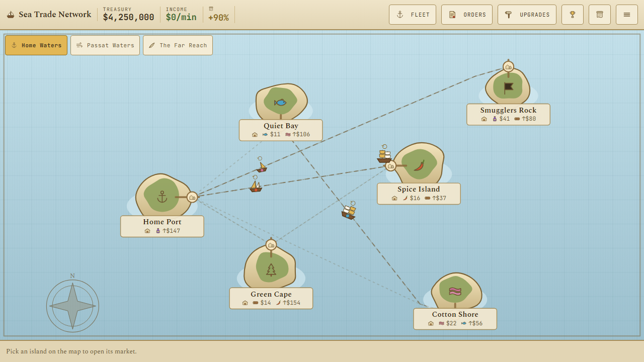
Task: Select the large ship with blue dot
Action: 349,212
